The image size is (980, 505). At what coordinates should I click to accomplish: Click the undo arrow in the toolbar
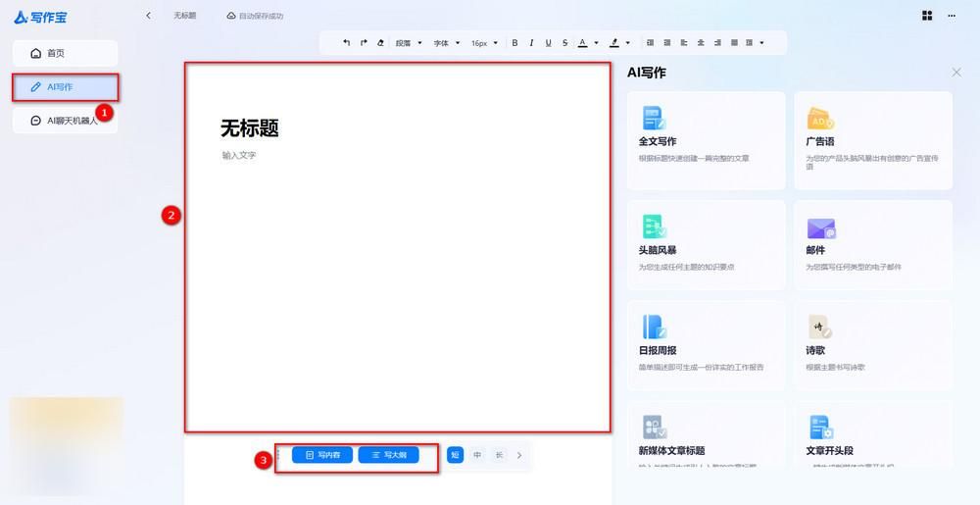point(347,42)
